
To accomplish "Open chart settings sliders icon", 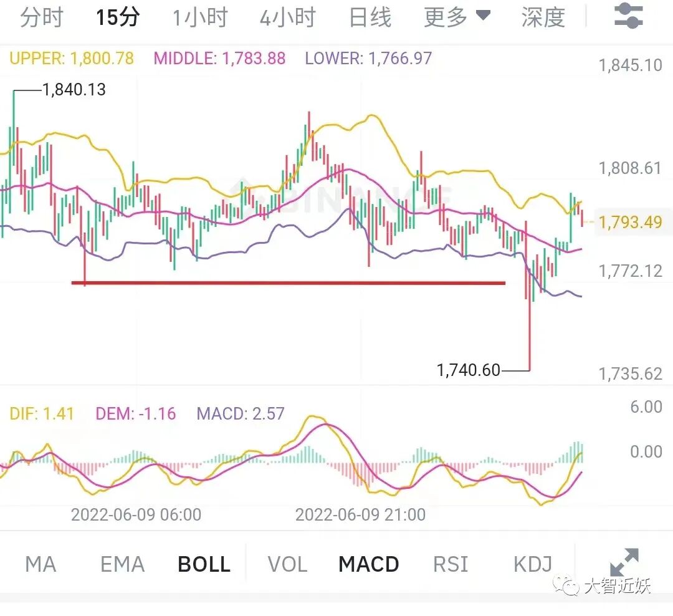I will (628, 16).
